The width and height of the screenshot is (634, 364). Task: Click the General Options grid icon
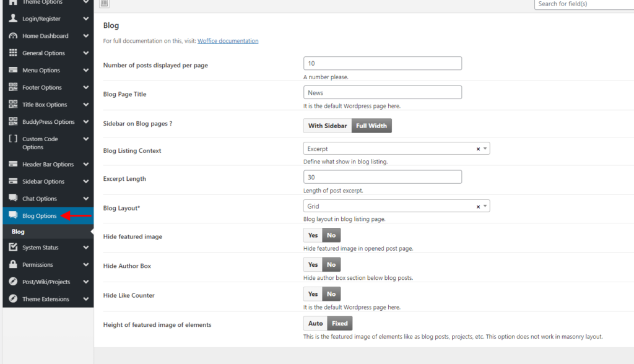click(x=13, y=53)
